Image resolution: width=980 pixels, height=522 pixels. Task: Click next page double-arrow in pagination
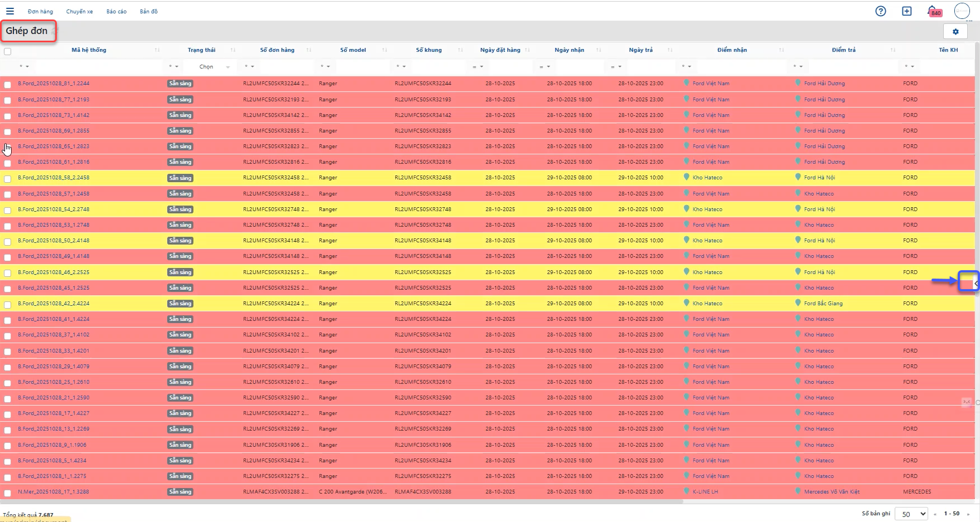(x=968, y=514)
